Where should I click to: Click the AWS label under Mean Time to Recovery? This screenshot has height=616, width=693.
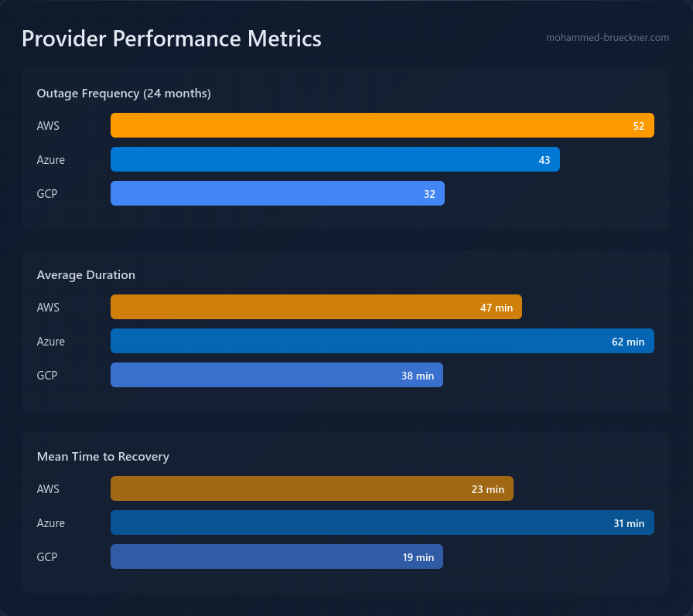coord(48,488)
